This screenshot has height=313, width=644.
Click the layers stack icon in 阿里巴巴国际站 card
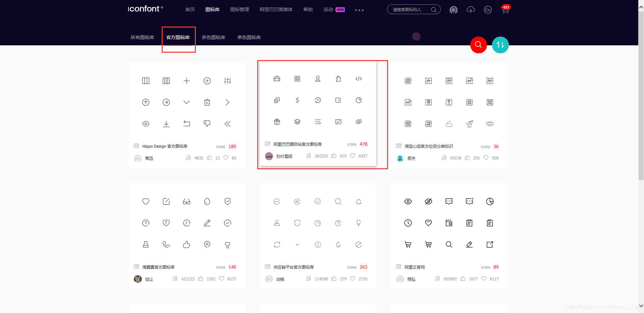coord(297,122)
